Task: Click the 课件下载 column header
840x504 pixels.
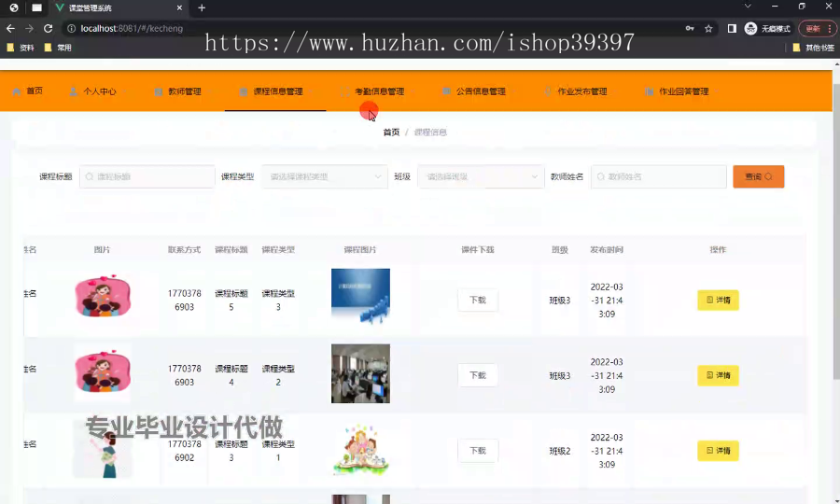Action: point(478,249)
